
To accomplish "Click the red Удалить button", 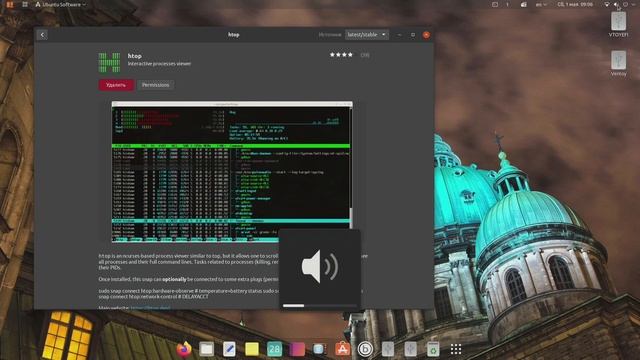I will [116, 85].
